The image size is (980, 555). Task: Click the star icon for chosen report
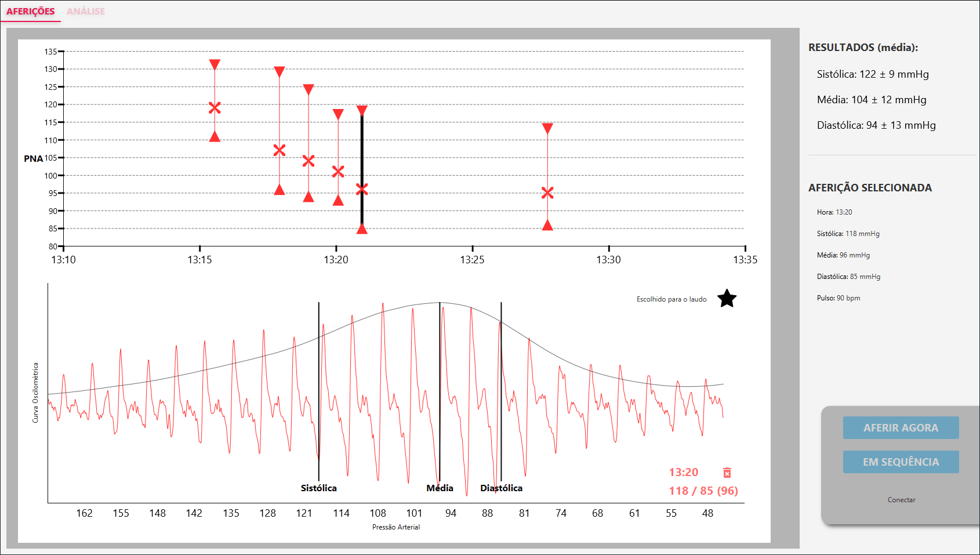point(726,299)
